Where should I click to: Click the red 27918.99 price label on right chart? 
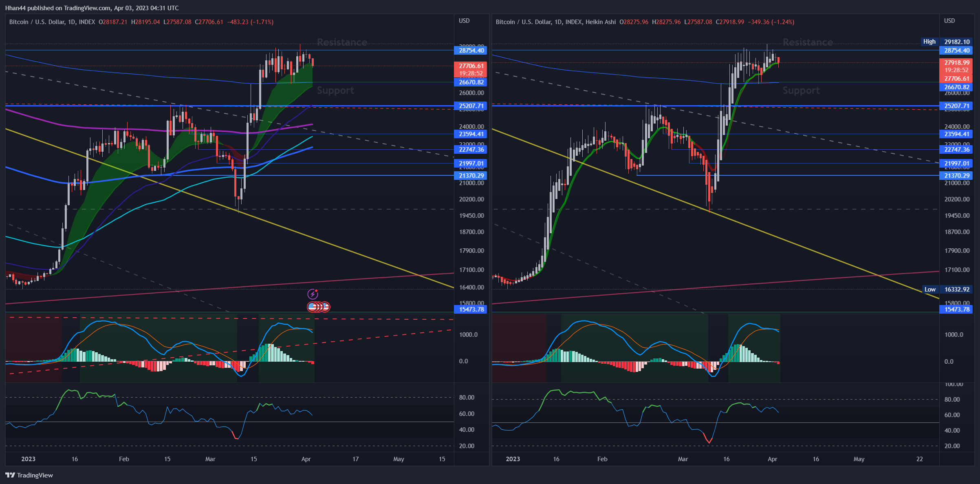[956, 63]
